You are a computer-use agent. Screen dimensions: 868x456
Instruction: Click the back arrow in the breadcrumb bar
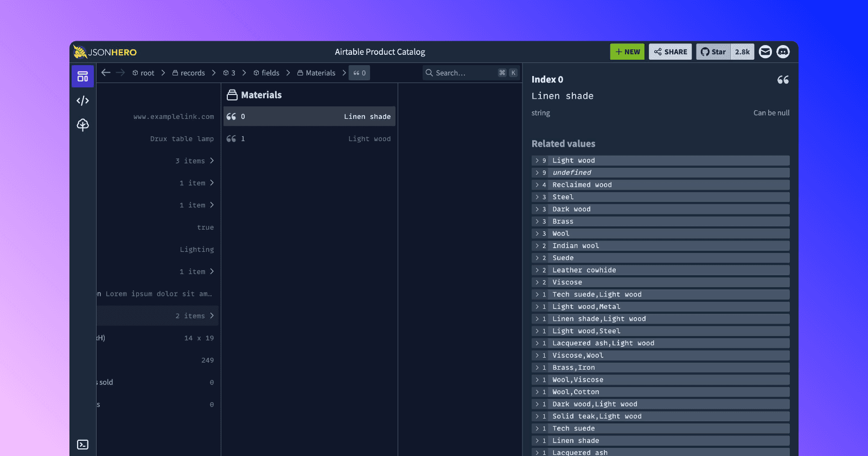pyautogui.click(x=106, y=73)
